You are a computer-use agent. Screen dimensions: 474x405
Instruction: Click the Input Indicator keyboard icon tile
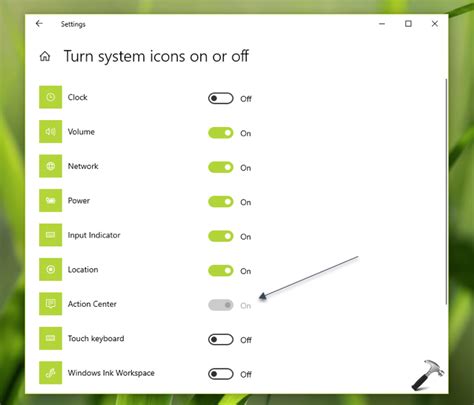coord(50,235)
